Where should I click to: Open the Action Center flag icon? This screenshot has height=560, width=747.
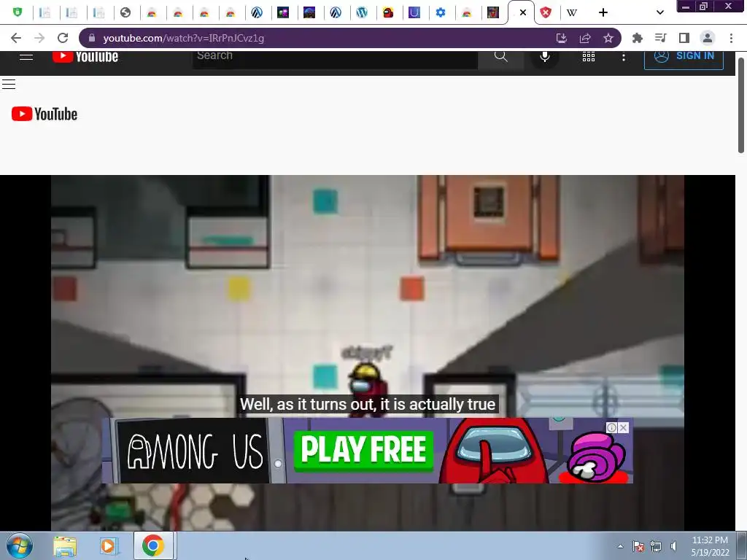pos(638,546)
